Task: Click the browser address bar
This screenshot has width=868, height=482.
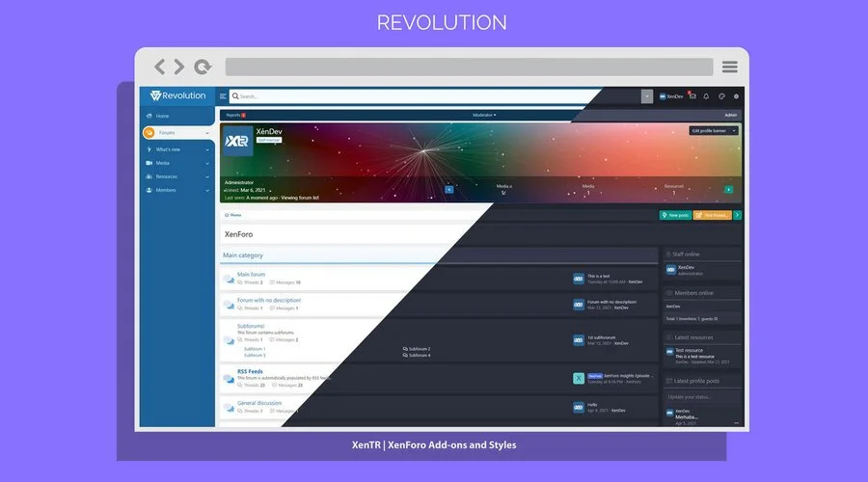Action: 469,67
